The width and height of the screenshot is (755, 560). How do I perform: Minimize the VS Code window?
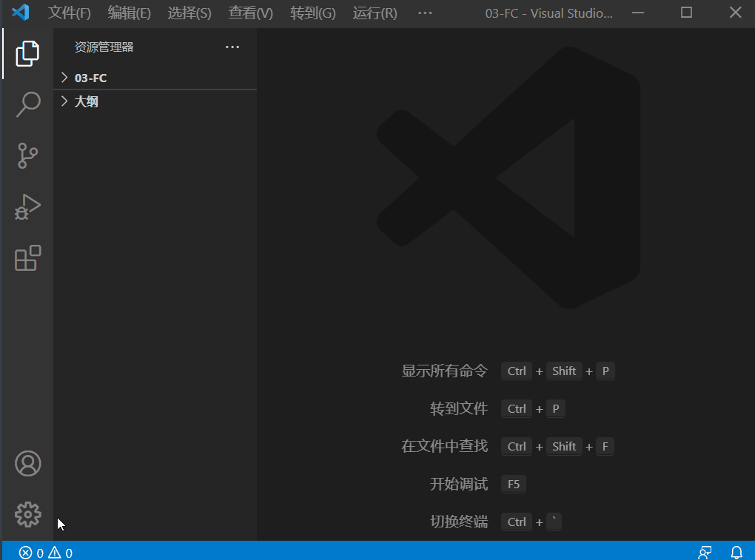638,13
